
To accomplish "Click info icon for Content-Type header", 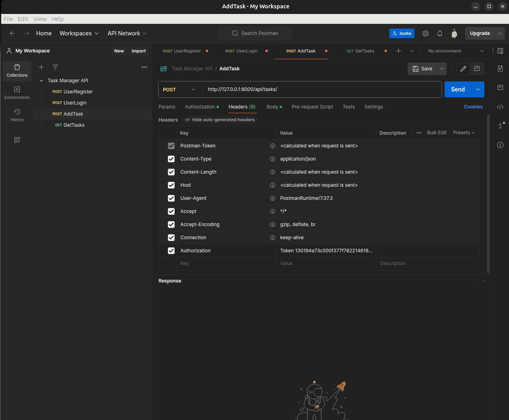I will 273,159.
